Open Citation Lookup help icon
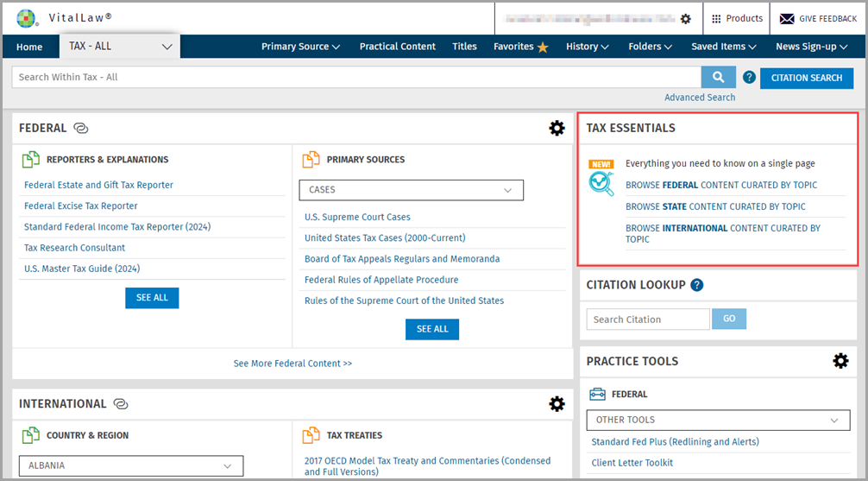 (x=697, y=285)
